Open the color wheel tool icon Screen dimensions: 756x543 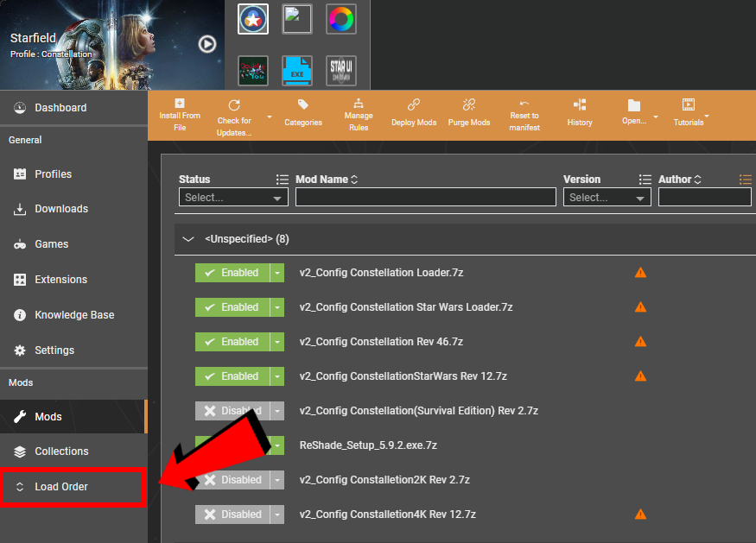click(x=341, y=19)
